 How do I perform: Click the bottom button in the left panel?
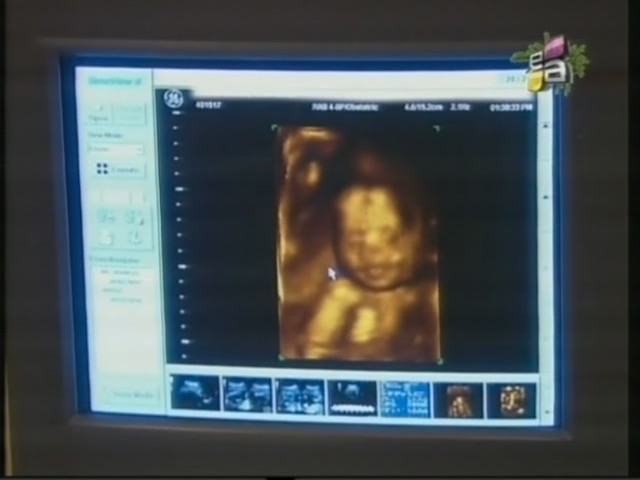click(x=128, y=395)
